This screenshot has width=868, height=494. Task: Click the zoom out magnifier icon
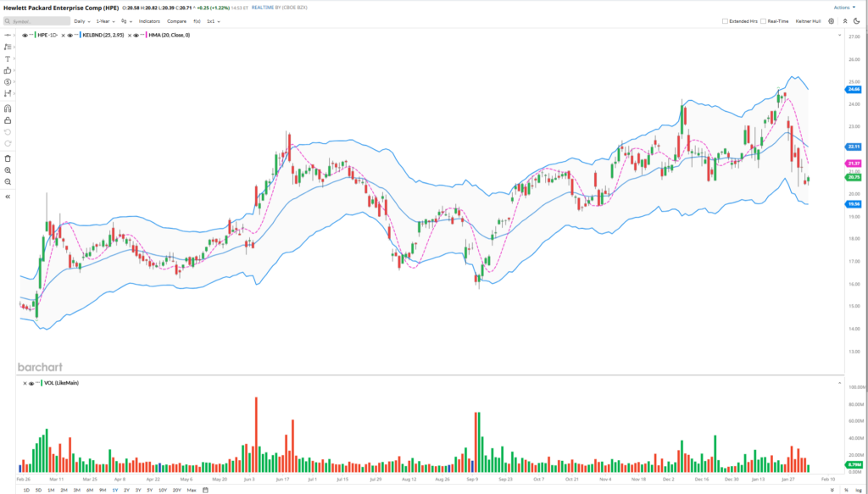pyautogui.click(x=8, y=182)
